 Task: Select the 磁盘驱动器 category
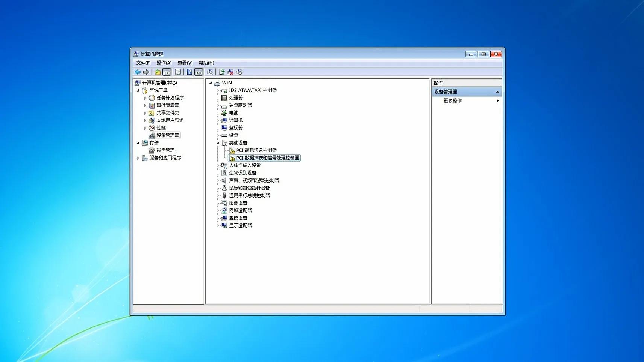[240, 105]
